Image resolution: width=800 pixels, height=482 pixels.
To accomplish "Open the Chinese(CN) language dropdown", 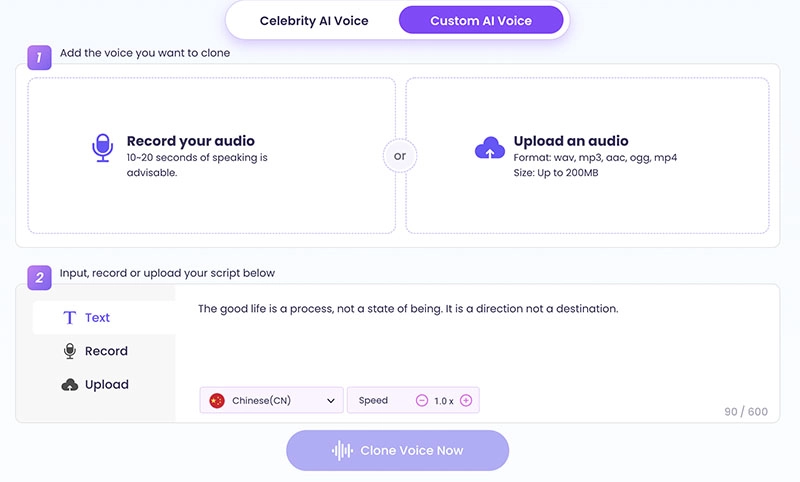I will click(272, 401).
